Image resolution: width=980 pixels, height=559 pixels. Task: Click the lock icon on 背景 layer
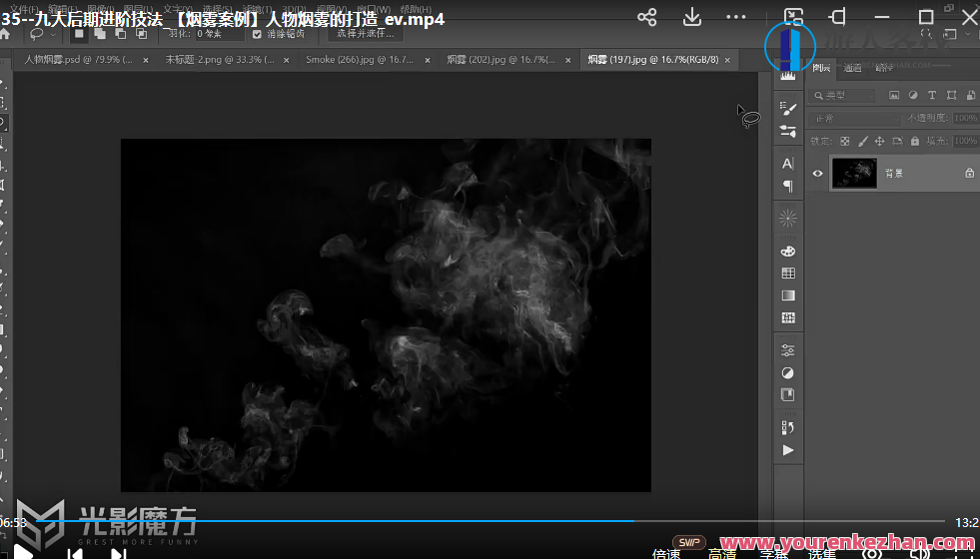click(x=969, y=173)
